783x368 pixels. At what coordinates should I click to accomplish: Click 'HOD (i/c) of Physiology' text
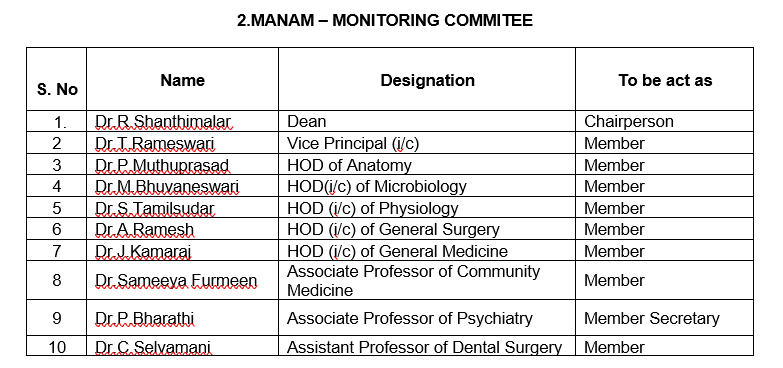pos(373,208)
